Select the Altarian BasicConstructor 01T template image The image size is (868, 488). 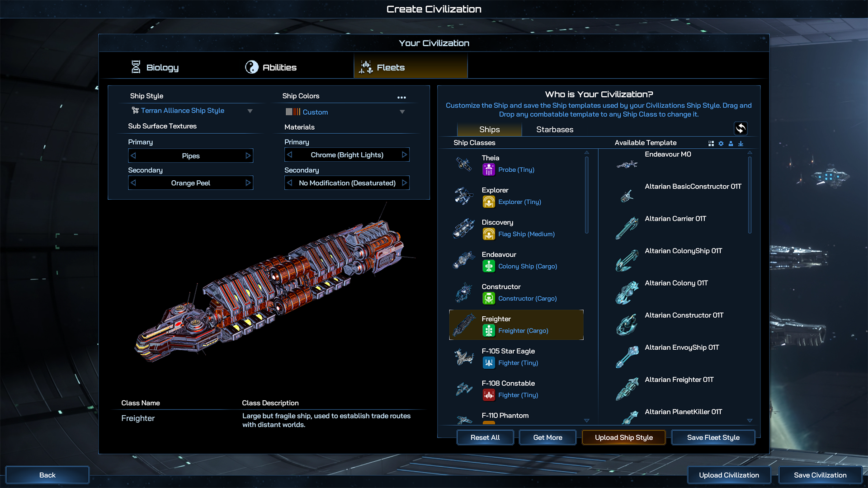(x=627, y=196)
